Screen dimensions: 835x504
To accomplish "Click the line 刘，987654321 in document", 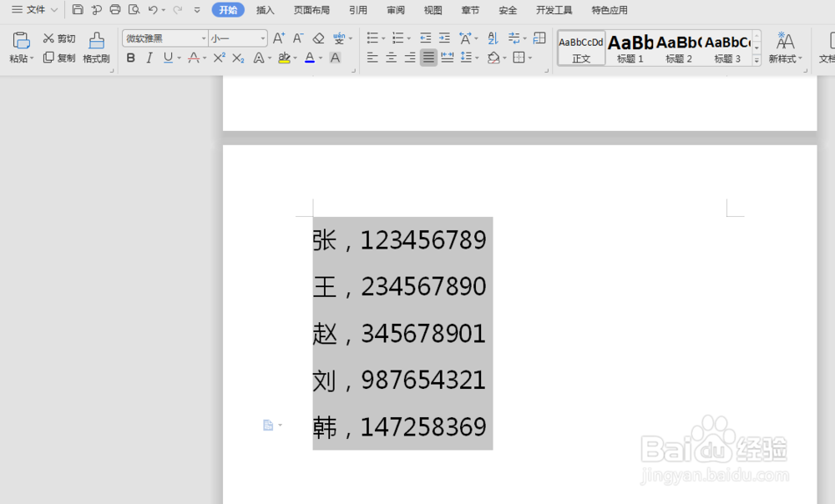I will click(x=399, y=381).
